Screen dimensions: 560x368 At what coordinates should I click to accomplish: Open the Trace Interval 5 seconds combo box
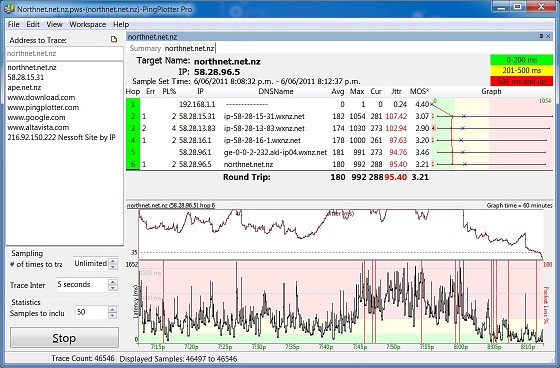[x=82, y=285]
